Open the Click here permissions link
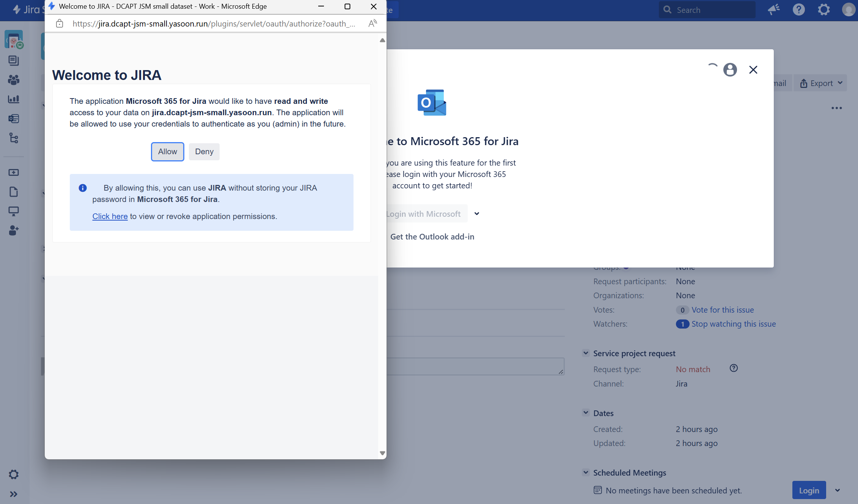This screenshot has width=858, height=504. click(110, 216)
